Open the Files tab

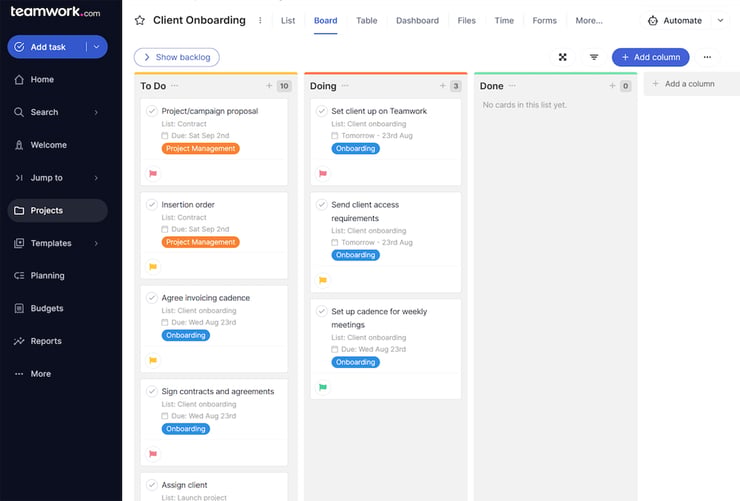(x=467, y=20)
